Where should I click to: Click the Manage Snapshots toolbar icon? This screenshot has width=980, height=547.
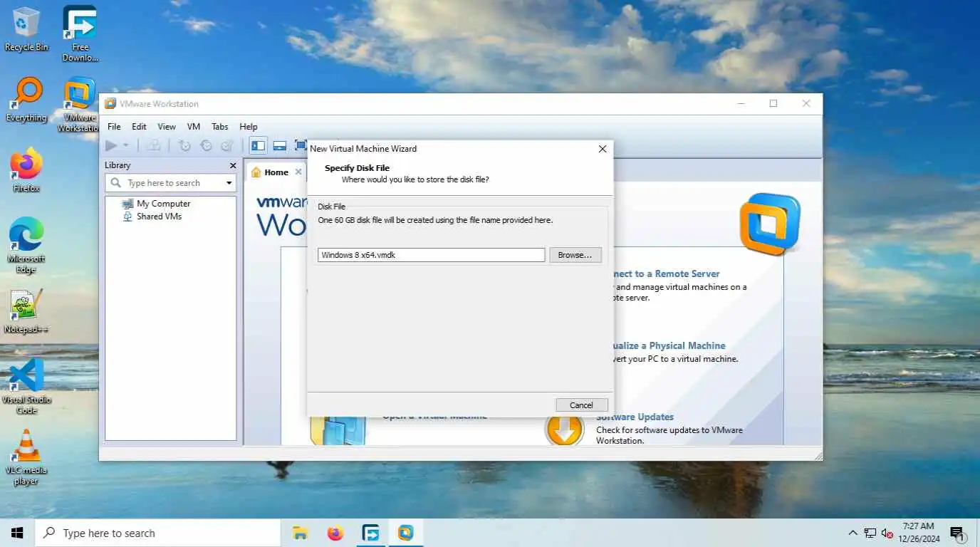click(x=227, y=145)
